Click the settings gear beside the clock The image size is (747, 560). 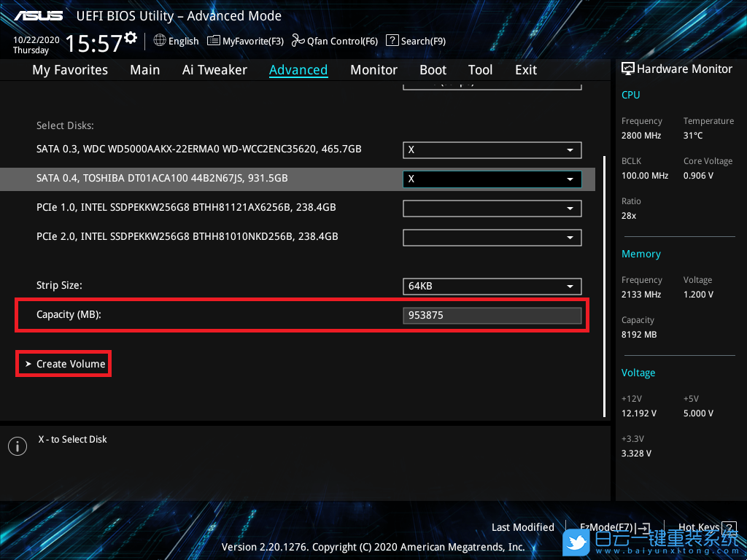coord(131,37)
